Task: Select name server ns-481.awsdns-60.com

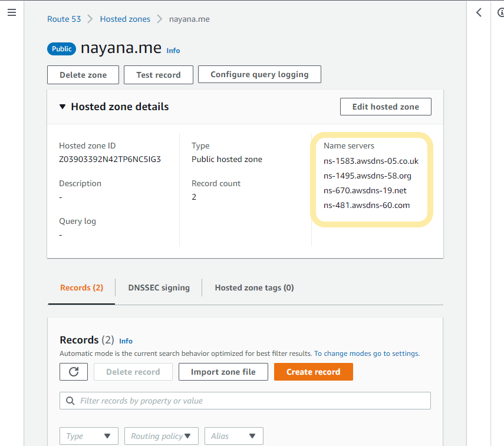Action: point(367,206)
